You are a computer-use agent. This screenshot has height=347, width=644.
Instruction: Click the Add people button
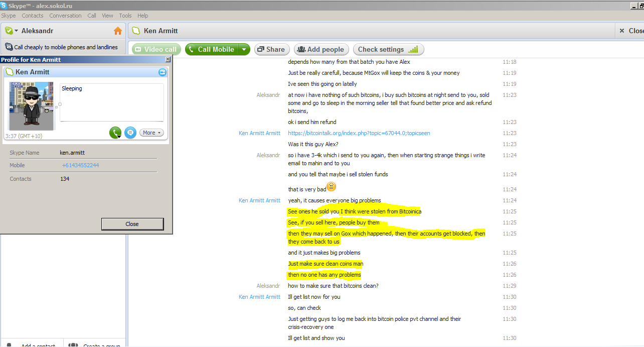320,49
